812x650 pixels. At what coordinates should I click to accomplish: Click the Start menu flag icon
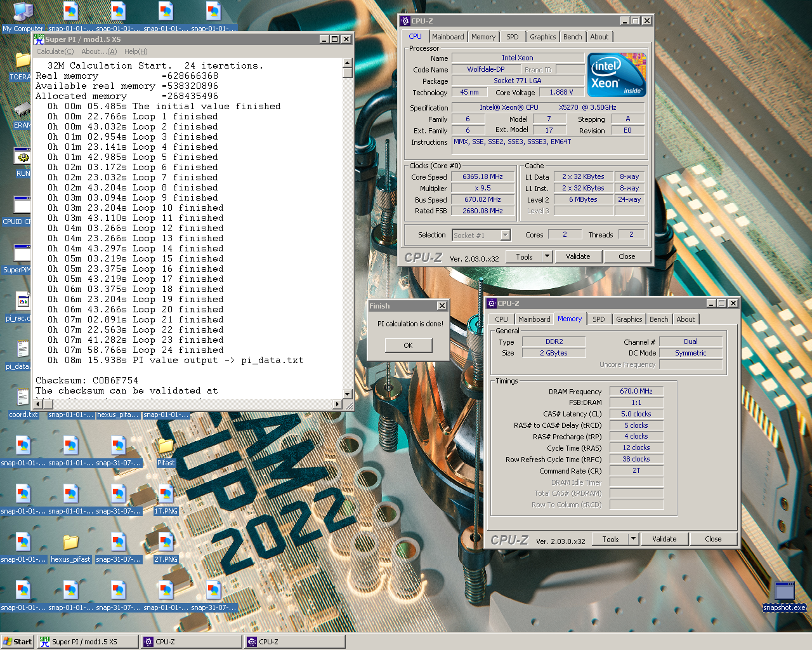(7, 642)
